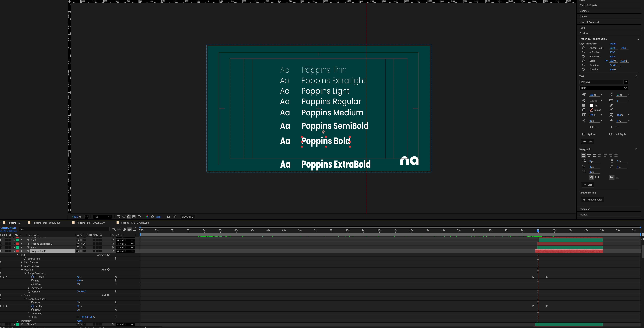Toggle scale animator constrain proportions box
The width and height of the screenshot is (644, 328).
click(78, 317)
